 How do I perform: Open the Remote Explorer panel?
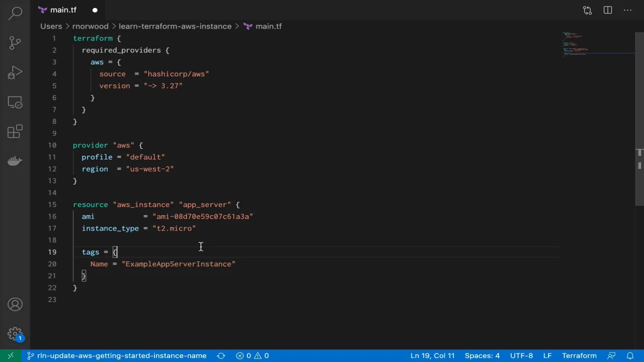(15, 102)
